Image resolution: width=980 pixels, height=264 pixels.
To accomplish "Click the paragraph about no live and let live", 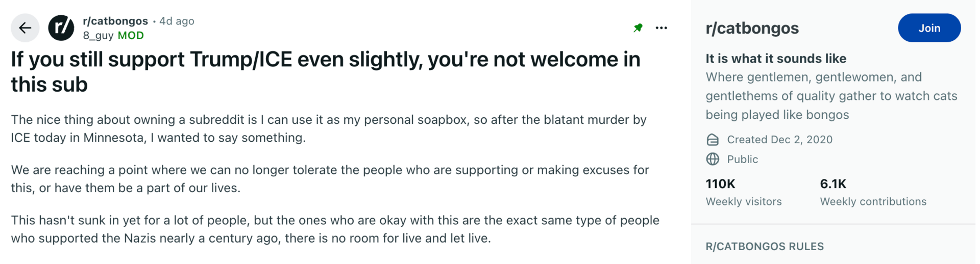I will (335, 229).
